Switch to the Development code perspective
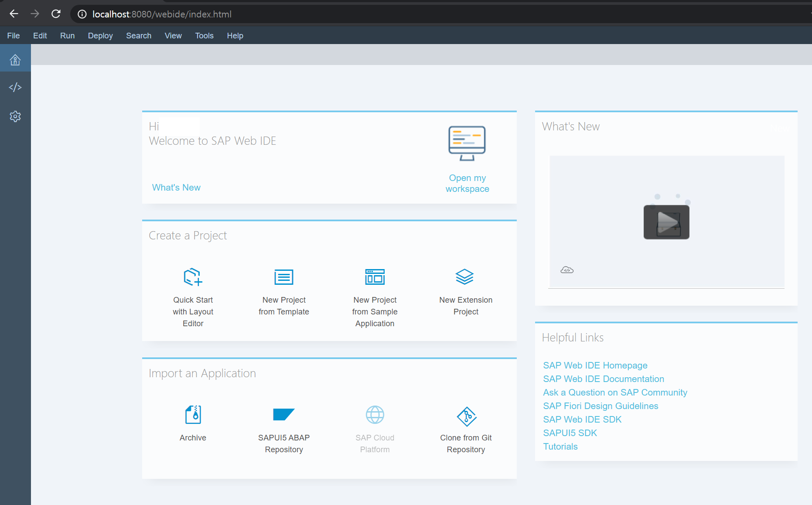The image size is (812, 505). click(15, 87)
